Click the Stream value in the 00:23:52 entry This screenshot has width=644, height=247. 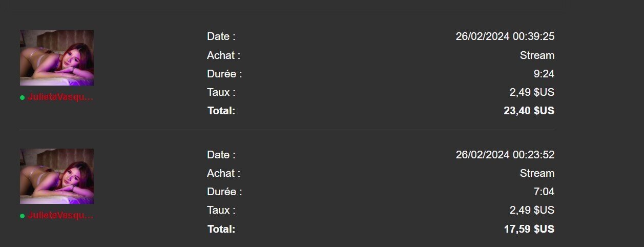click(x=537, y=173)
